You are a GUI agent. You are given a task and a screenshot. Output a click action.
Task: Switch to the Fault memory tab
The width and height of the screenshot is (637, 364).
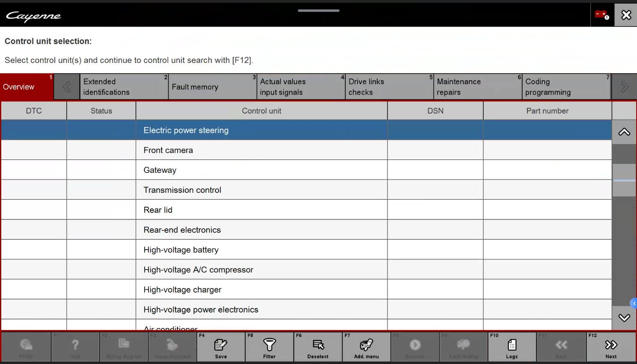click(x=212, y=87)
